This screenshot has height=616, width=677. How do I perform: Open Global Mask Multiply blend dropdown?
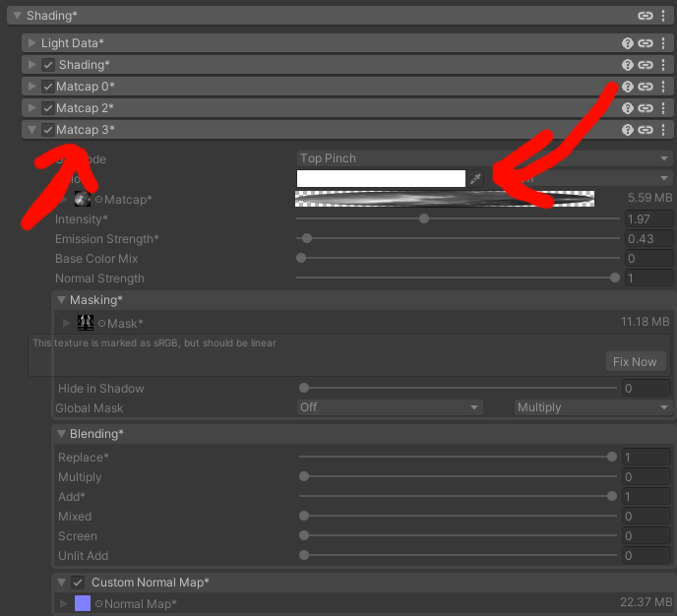coord(592,407)
